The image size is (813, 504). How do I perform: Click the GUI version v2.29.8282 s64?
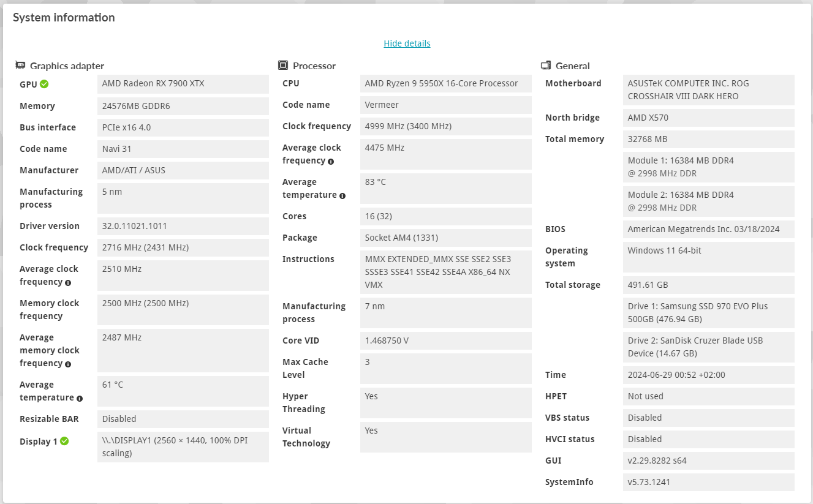[709, 461]
